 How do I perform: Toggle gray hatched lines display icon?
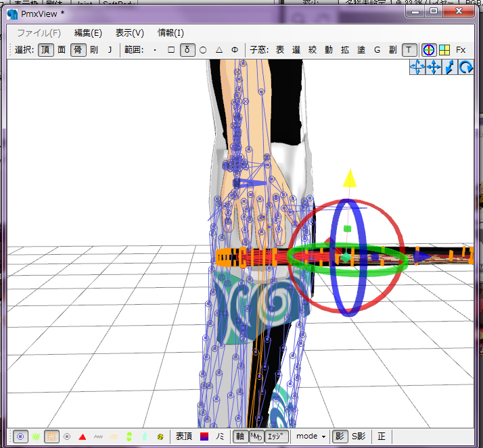click(98, 437)
